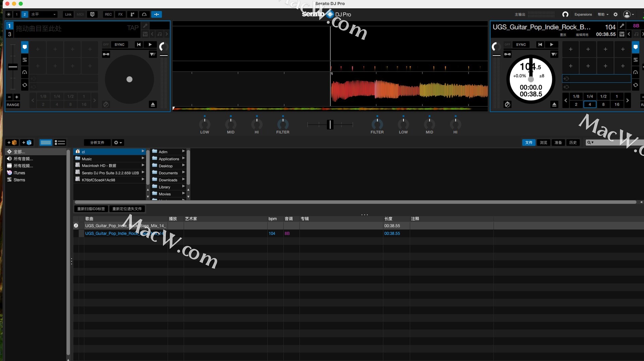Open the library gear settings dropdown
This screenshot has width=644, height=361.
(118, 143)
